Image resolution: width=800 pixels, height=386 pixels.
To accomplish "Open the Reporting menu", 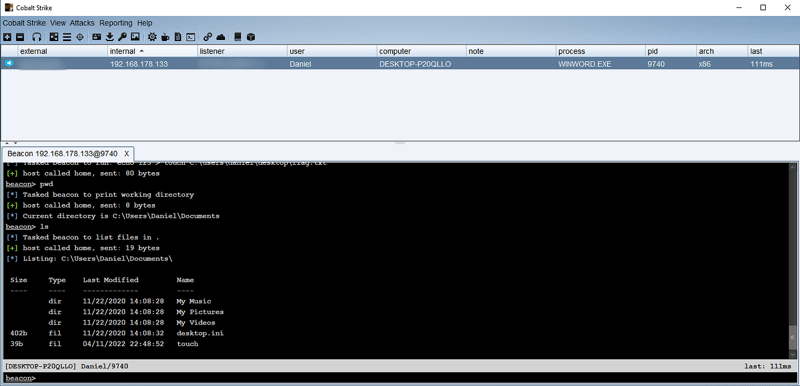I will click(116, 23).
